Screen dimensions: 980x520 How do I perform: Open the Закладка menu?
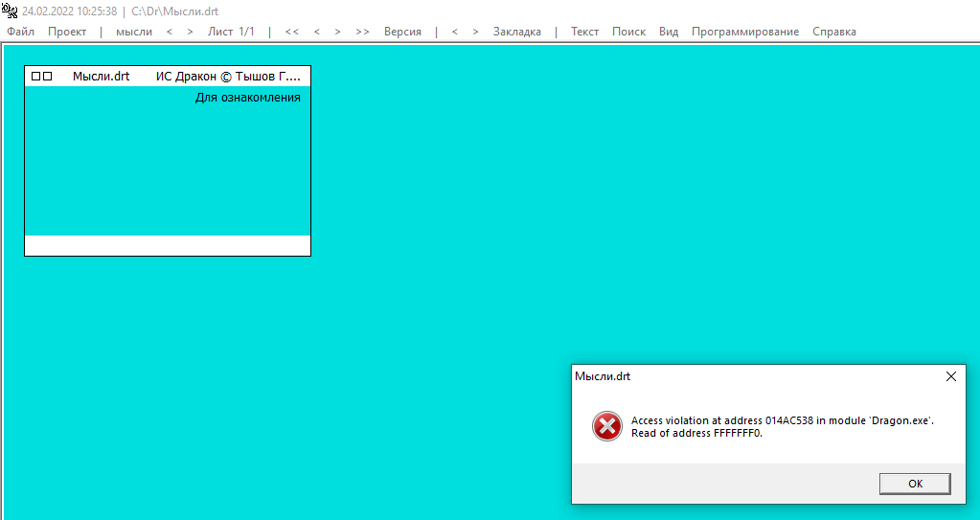tap(517, 32)
